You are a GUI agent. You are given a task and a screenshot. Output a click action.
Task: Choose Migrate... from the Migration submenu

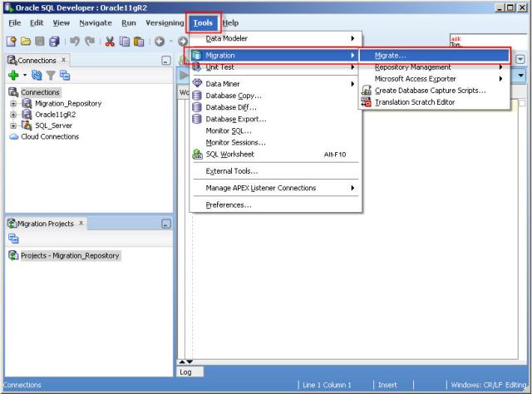coord(434,56)
